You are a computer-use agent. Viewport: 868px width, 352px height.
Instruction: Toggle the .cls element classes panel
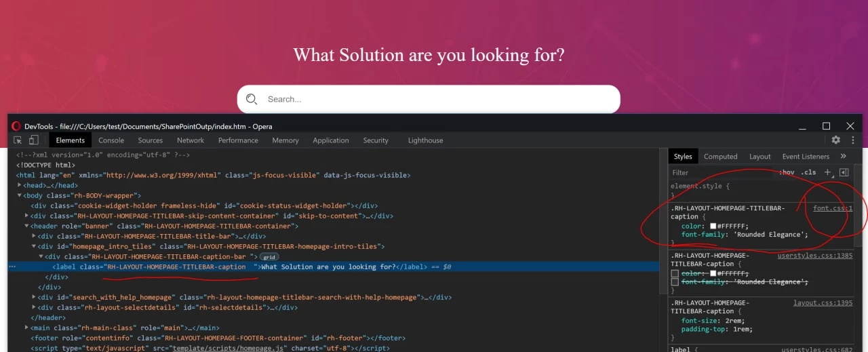coord(808,172)
